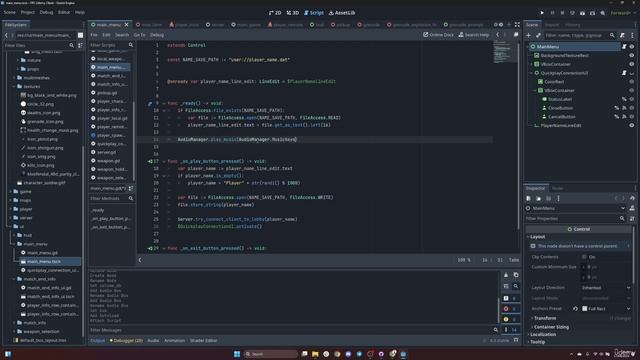The width and height of the screenshot is (640, 360).
Task: Toggle visibility of BackgroundTextureRect node
Action: click(x=632, y=55)
